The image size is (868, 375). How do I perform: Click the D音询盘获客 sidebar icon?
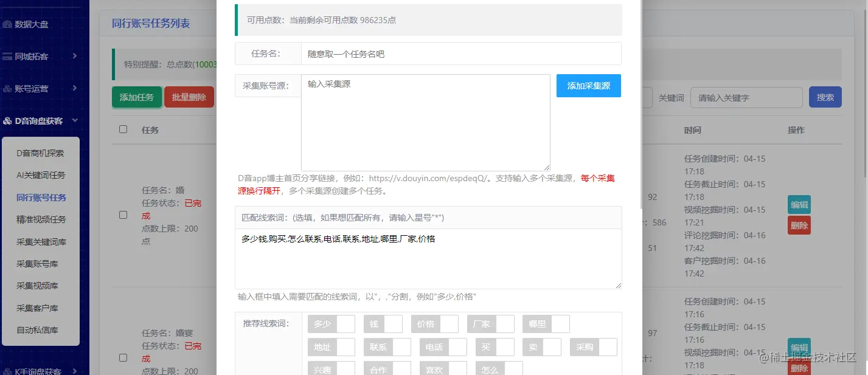click(7, 121)
